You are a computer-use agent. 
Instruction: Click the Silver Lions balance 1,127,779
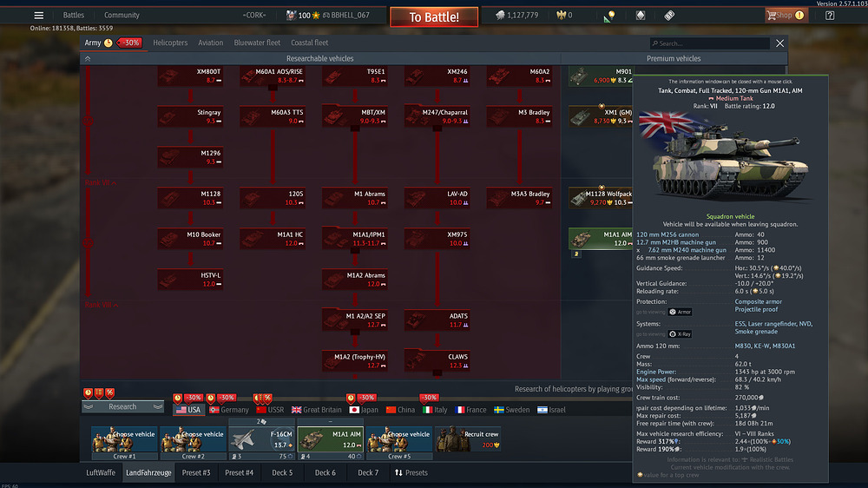coord(517,16)
